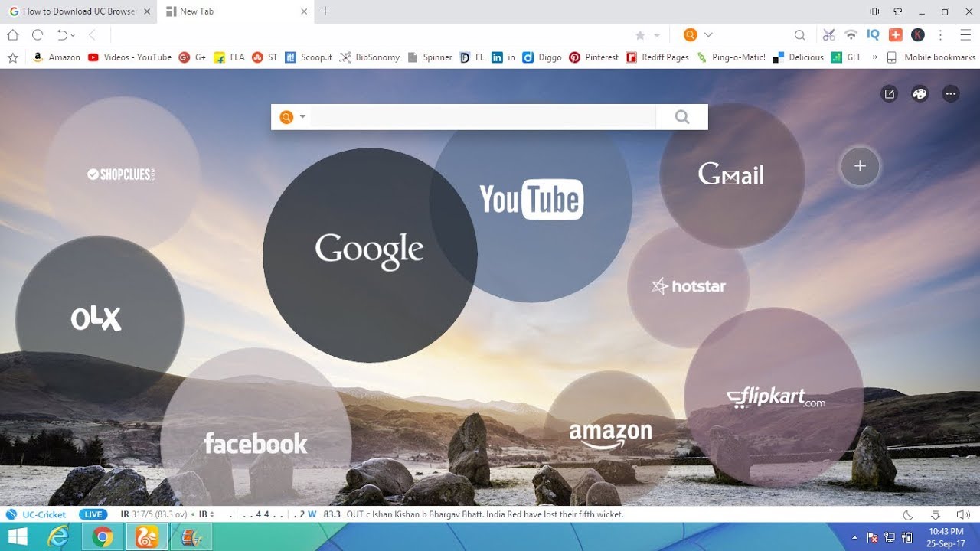
Task: Open the T-shirt skin theme icon
Action: [898, 11]
